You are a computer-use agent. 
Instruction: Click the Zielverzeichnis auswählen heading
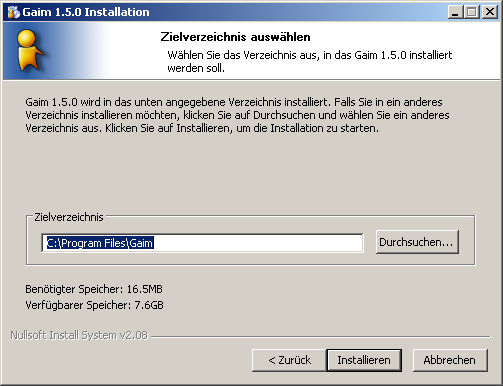[x=235, y=37]
